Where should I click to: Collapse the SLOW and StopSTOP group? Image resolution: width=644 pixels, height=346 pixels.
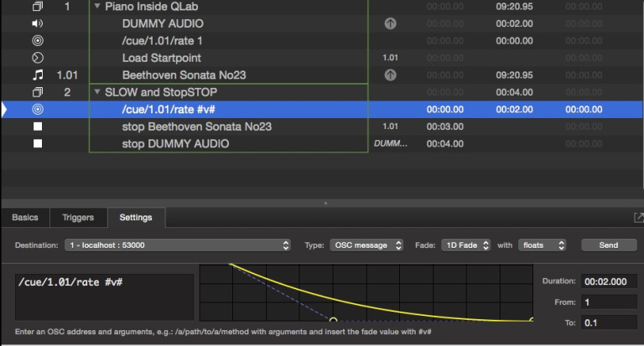(98, 92)
